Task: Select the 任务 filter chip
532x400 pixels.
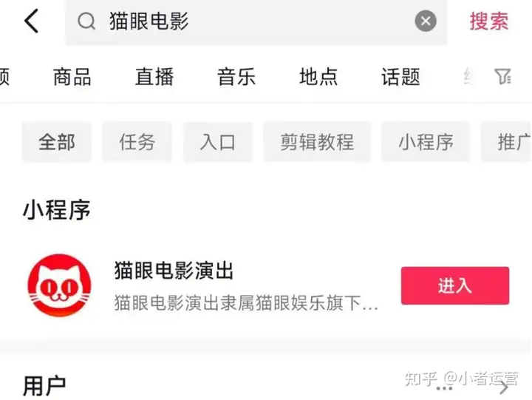Action: click(137, 142)
